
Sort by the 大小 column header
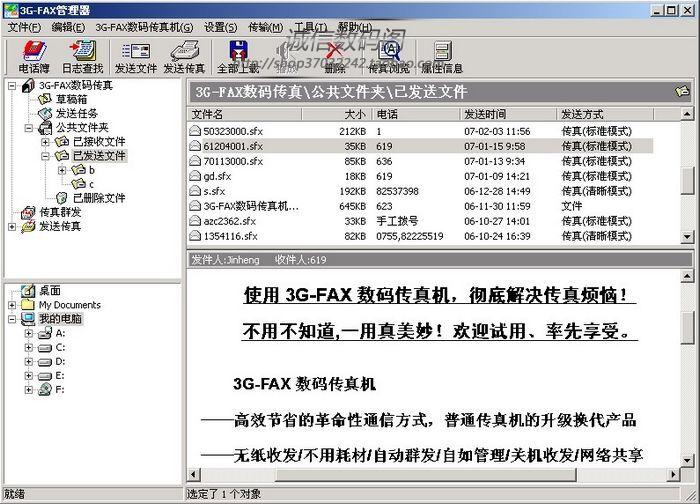tap(337, 114)
